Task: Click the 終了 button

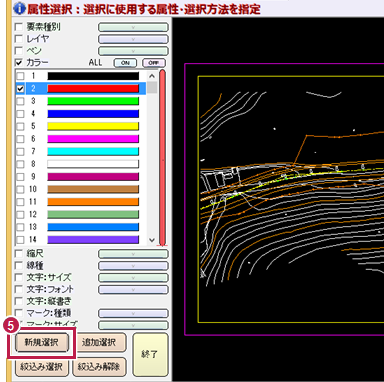Action: coord(150,354)
